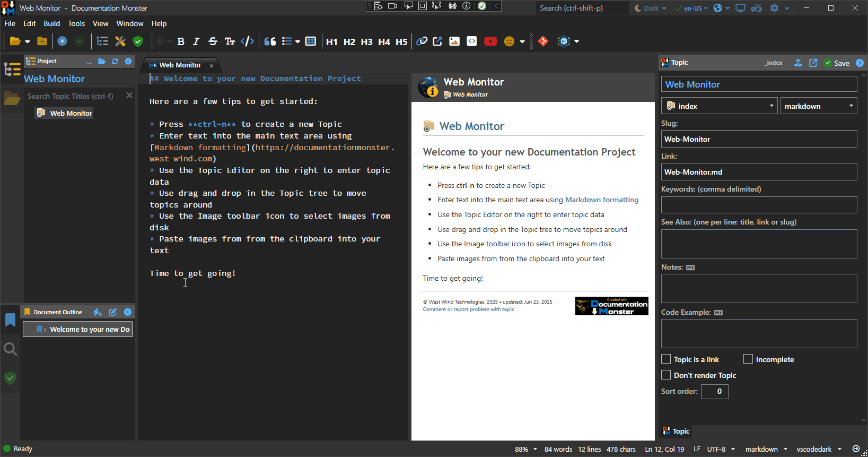Select Web Monitor in the project tree
This screenshot has width=868, height=457.
tap(65, 113)
